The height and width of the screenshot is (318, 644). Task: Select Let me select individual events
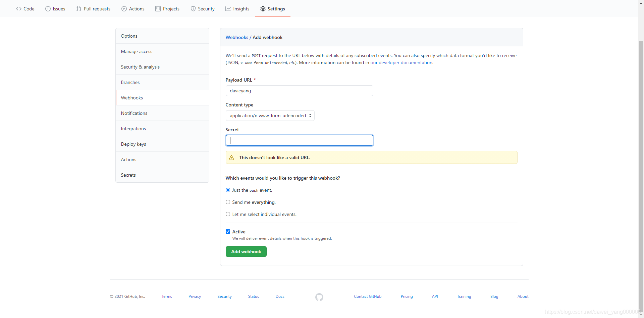click(228, 214)
